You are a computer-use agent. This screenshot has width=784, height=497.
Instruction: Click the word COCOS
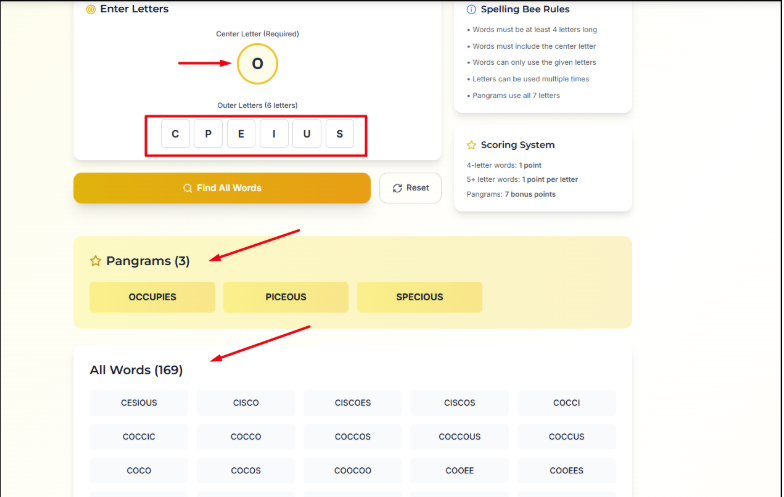pos(246,470)
